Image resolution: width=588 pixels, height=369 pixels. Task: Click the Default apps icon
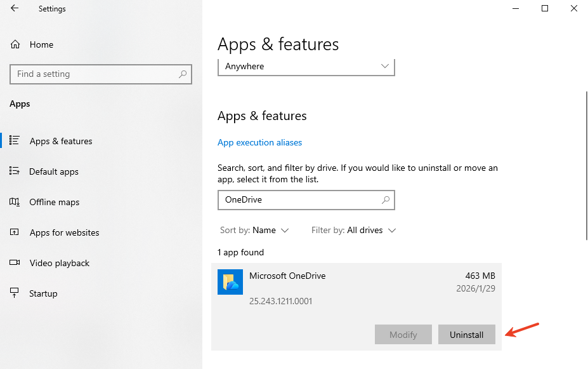click(x=13, y=171)
